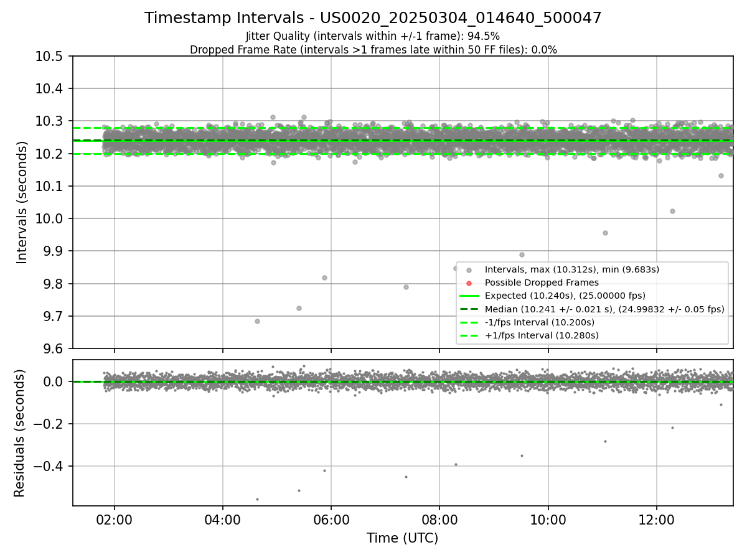The width and height of the screenshot is (747, 560).
Task: Click the interval outlier near 9.82 seconds before 06:00
Action: coord(324,278)
